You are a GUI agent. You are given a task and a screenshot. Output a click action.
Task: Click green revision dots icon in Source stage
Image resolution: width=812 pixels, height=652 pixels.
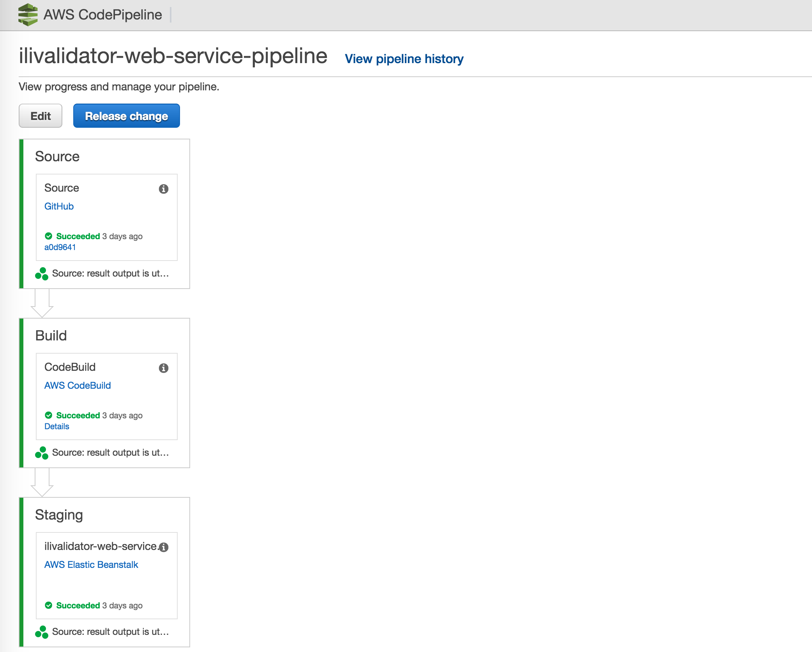pos(42,274)
